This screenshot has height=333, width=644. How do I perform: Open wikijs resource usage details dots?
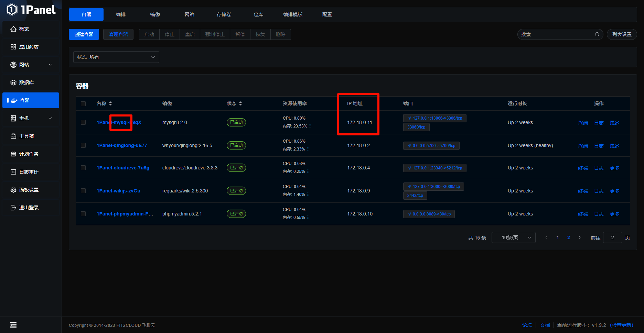pos(308,195)
